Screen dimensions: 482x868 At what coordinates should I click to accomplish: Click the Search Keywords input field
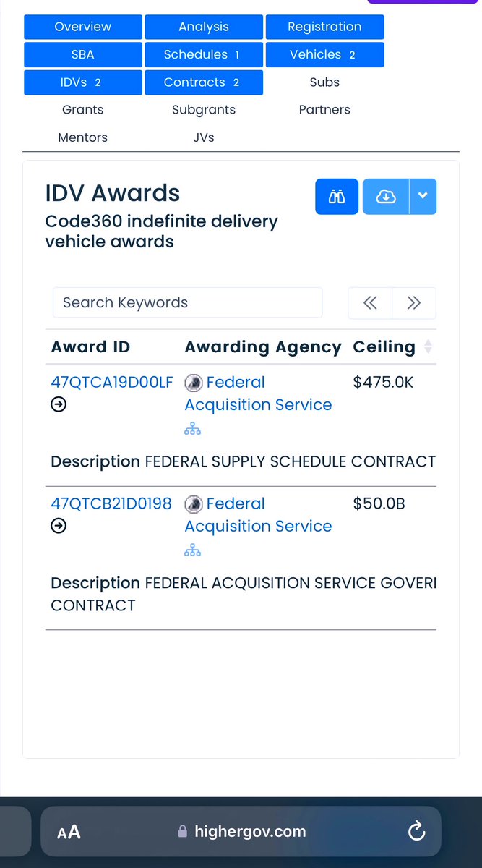tap(187, 303)
